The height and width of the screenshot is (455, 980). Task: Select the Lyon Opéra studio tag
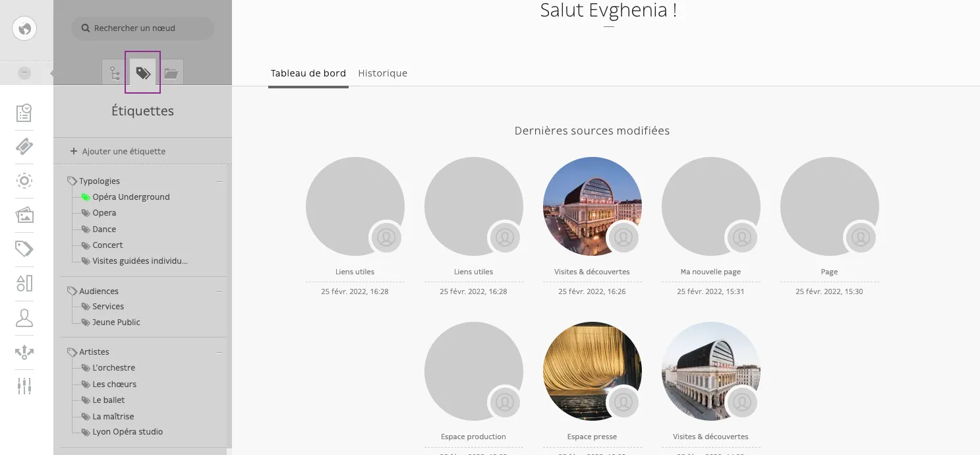click(127, 431)
